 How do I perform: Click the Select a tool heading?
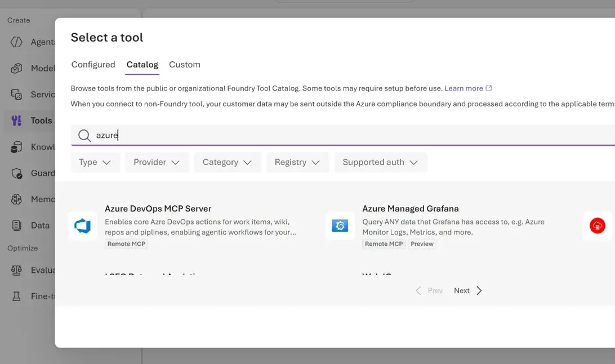click(107, 38)
